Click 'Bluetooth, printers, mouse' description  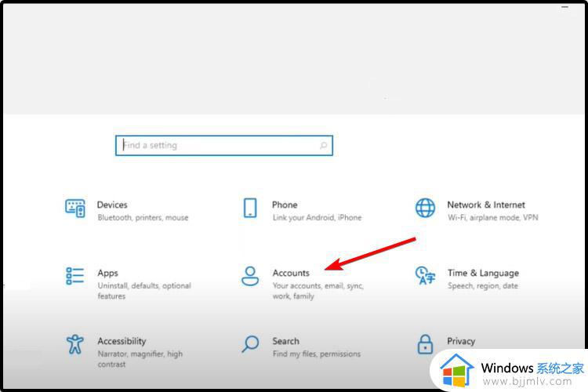pos(143,218)
